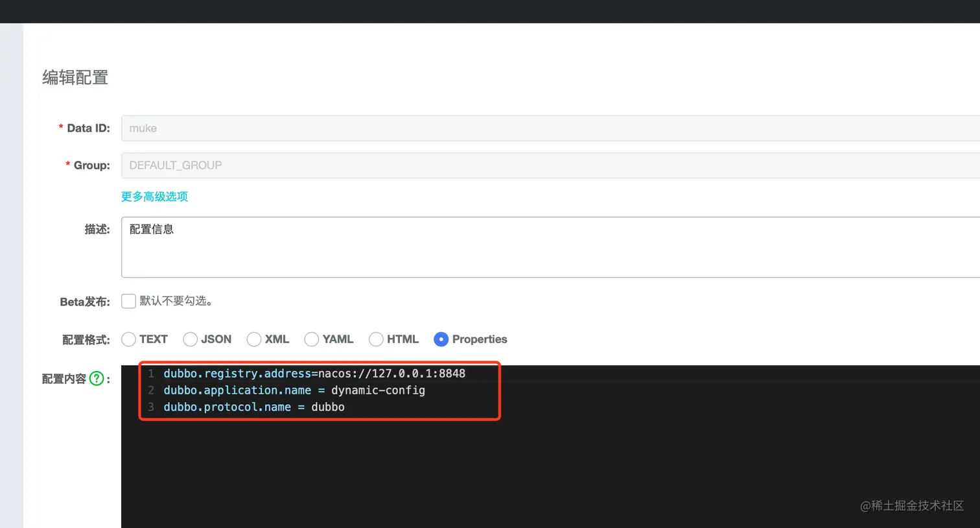
Task: Click the 默认不要勾选 label text
Action: pyautogui.click(x=176, y=301)
